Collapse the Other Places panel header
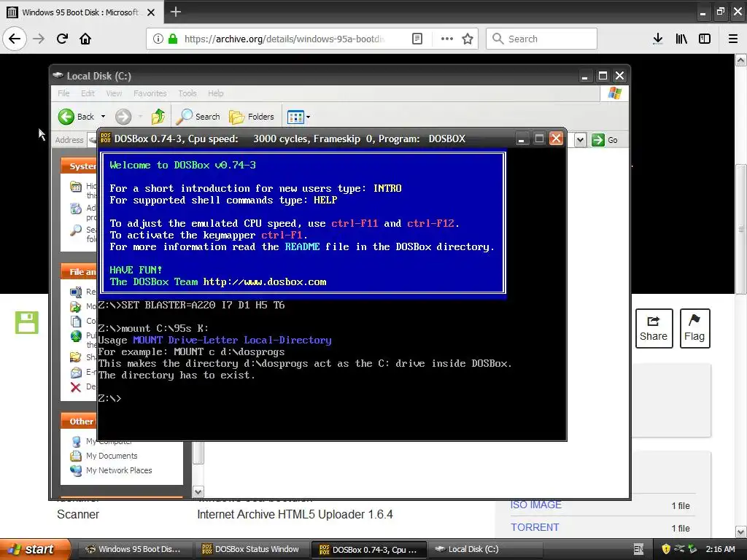The image size is (747, 560). coord(79,421)
